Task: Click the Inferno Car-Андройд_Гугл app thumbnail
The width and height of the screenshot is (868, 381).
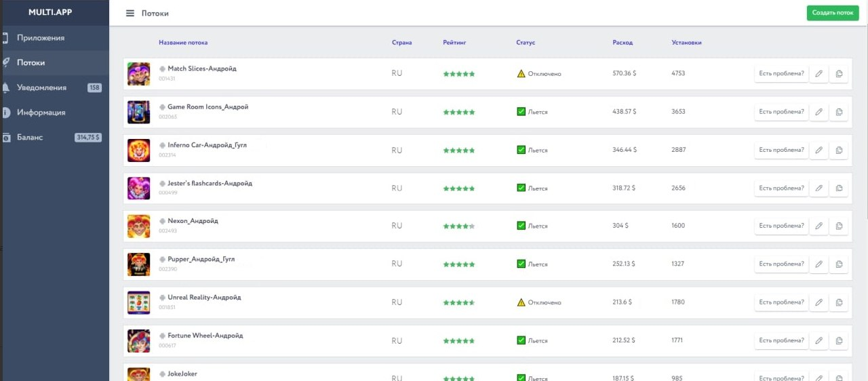Action: pos(138,150)
